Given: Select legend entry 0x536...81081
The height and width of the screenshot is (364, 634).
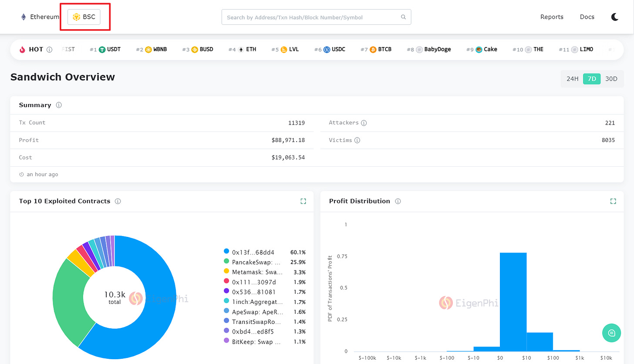Looking at the screenshot, I should point(264,292).
